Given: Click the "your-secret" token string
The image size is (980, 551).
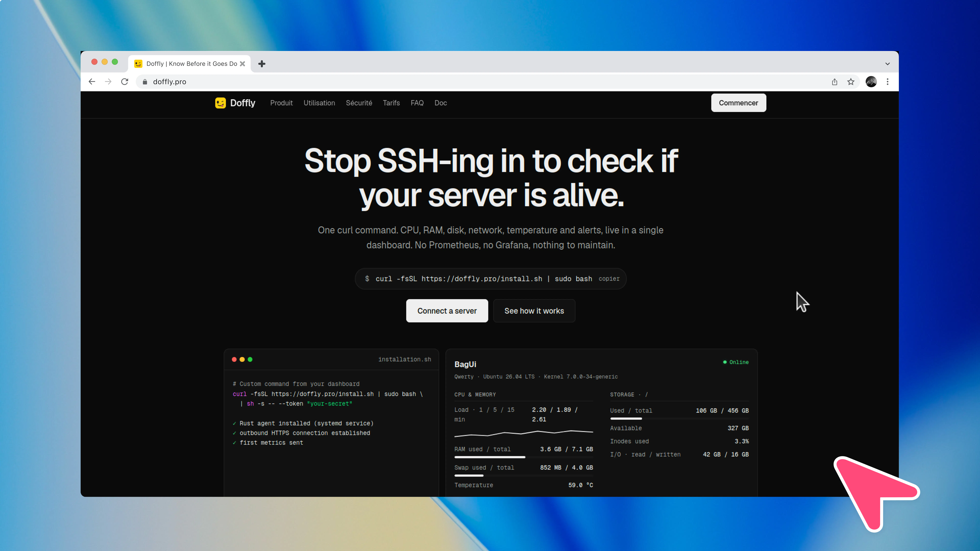Looking at the screenshot, I should point(329,404).
